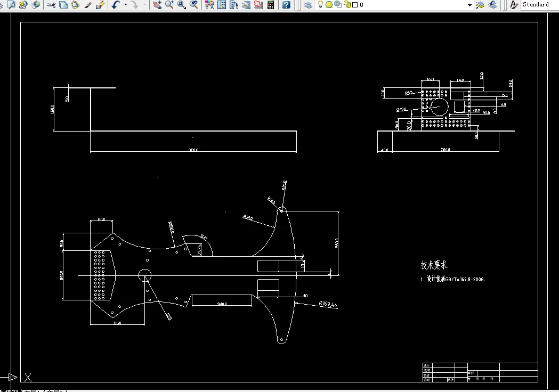
Task: Activate the Pan Realtime hand tool
Action: point(157,5)
